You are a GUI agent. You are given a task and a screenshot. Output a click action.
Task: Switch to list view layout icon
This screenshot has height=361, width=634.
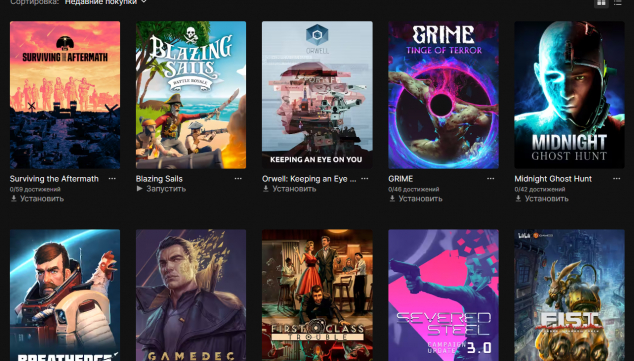(617, 2)
